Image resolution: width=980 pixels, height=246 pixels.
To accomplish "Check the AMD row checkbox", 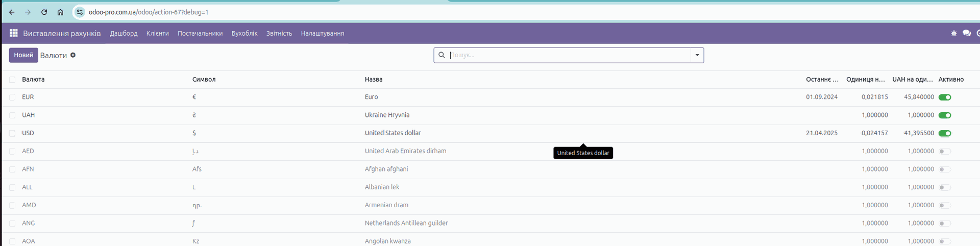I will coord(12,206).
